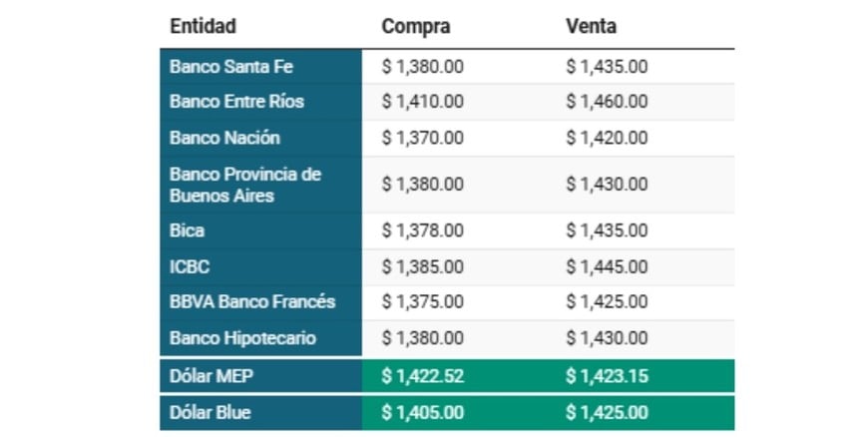The height and width of the screenshot is (437, 868).
Task: Click Dólar MEP venta value $1,423.15
Action: point(607,376)
